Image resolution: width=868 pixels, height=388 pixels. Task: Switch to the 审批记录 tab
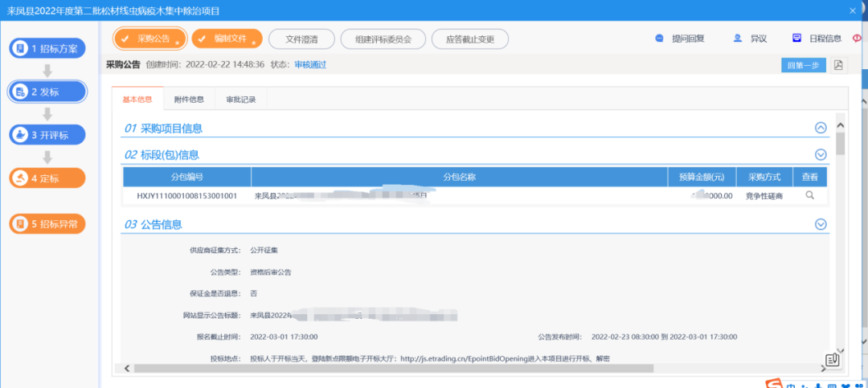240,100
